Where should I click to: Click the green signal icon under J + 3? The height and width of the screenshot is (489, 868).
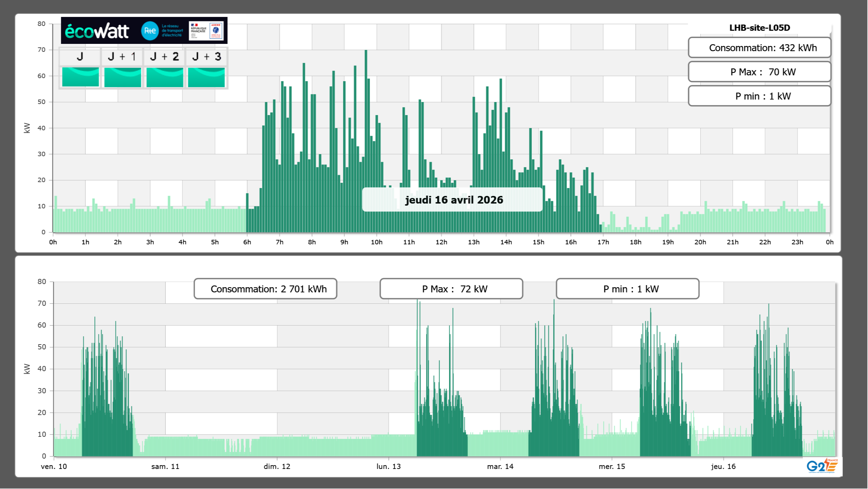pos(206,77)
